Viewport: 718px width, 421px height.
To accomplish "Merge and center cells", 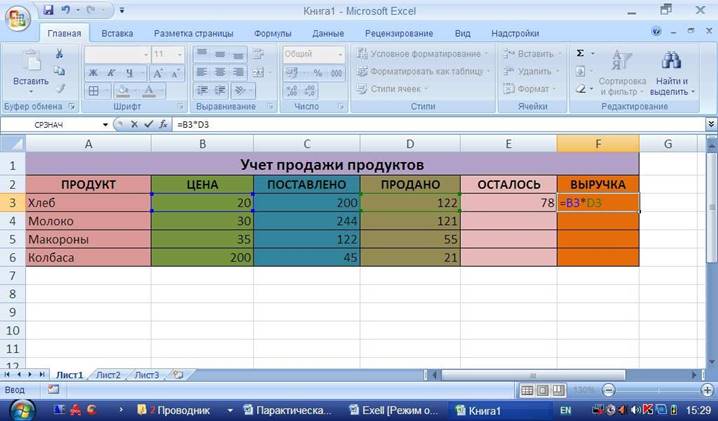I will click(258, 72).
